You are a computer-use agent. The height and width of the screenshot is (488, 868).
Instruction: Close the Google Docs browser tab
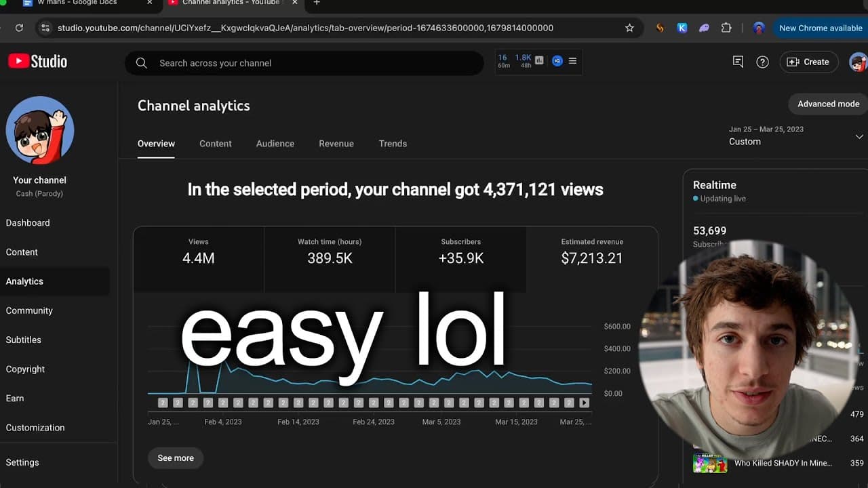click(150, 3)
